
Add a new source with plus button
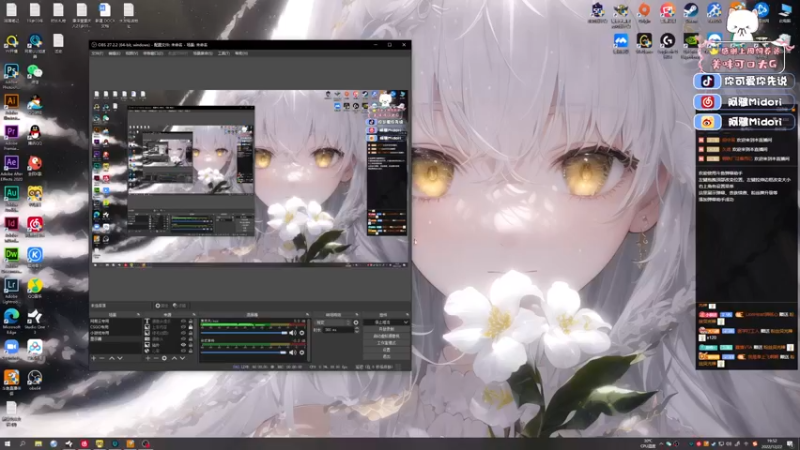coord(148,358)
